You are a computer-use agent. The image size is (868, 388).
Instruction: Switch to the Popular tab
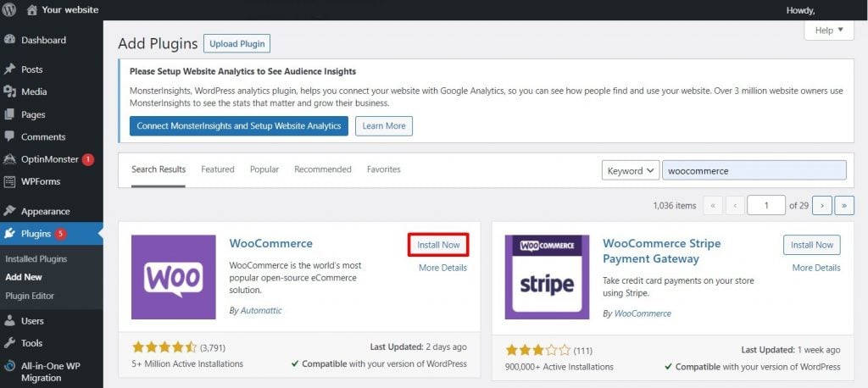264,169
